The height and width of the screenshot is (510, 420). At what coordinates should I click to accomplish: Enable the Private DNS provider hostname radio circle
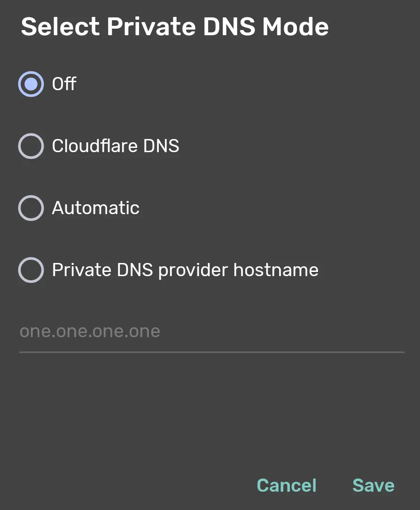[31, 270]
